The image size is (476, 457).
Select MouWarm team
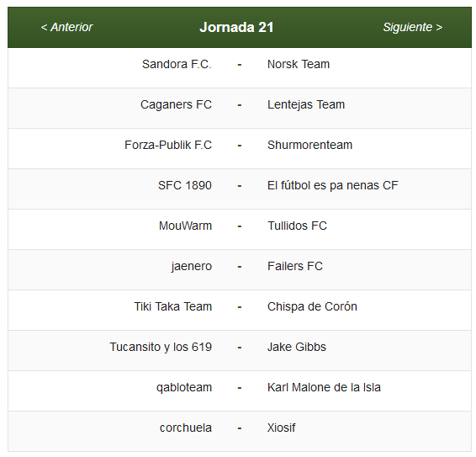[185, 226]
